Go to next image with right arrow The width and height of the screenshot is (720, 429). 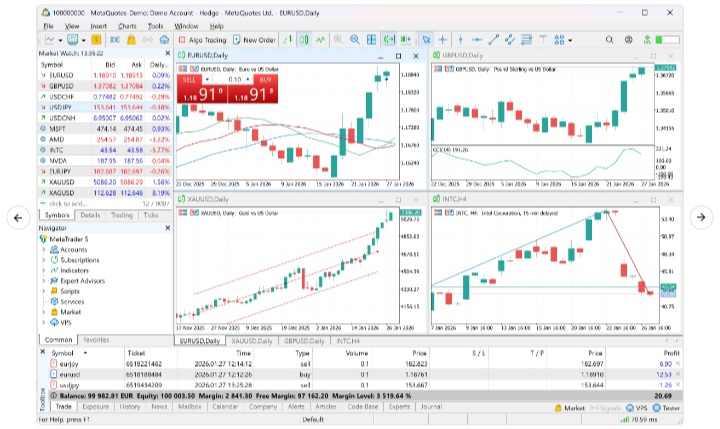[x=701, y=217]
